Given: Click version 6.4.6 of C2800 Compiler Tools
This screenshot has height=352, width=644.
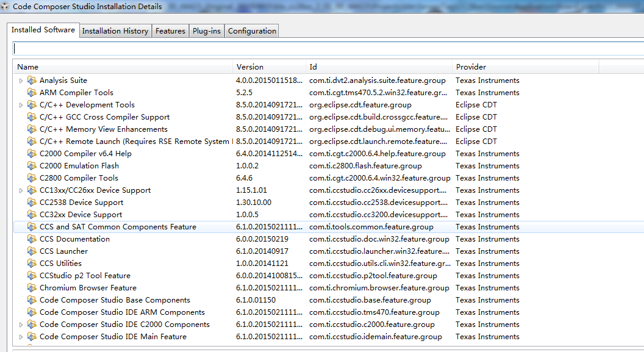Looking at the screenshot, I should pyautogui.click(x=244, y=178).
